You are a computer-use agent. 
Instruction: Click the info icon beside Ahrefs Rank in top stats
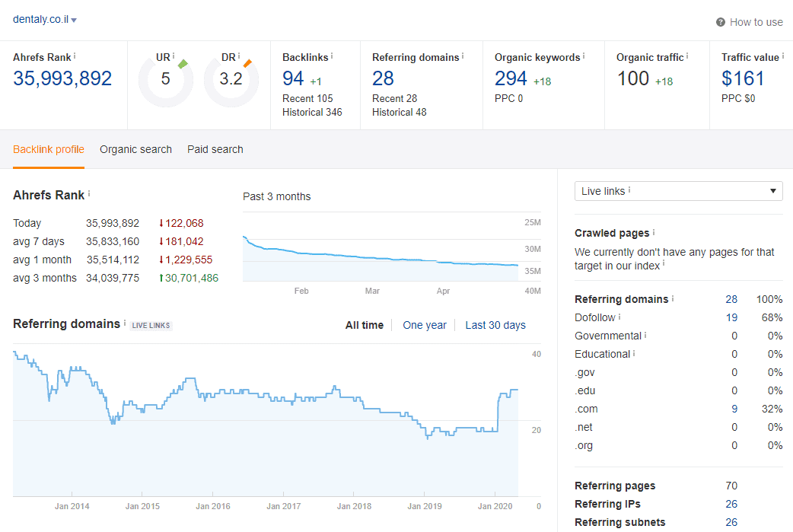(75, 56)
